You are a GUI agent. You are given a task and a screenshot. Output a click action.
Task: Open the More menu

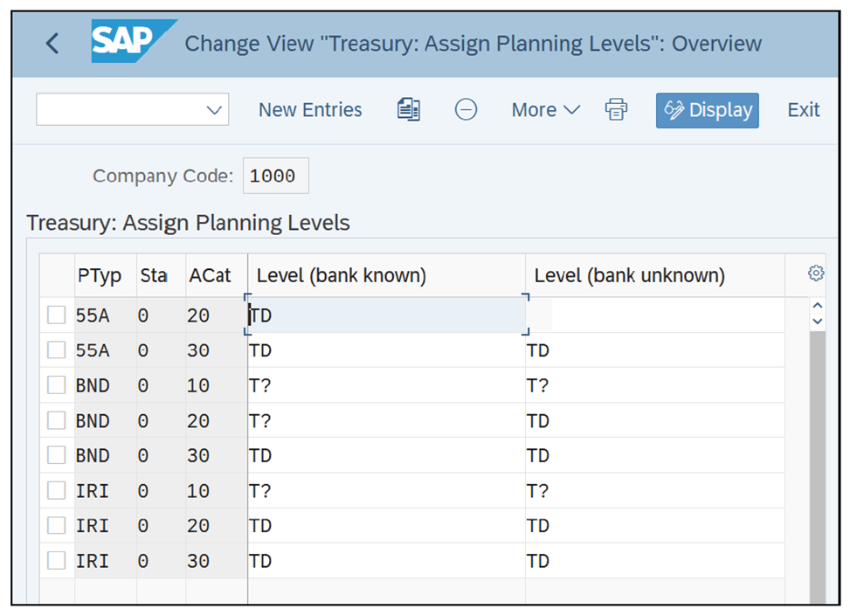(544, 109)
